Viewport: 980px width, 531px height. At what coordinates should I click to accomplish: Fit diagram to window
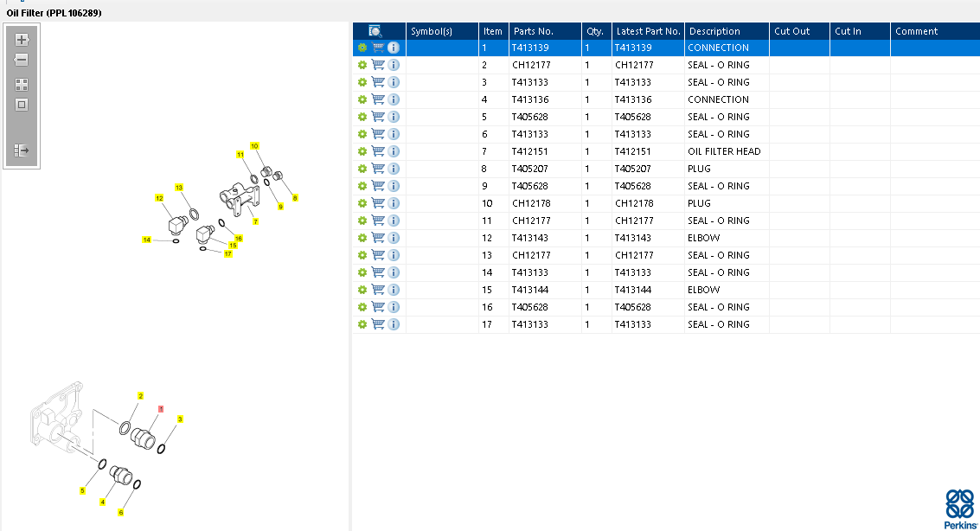(22, 105)
